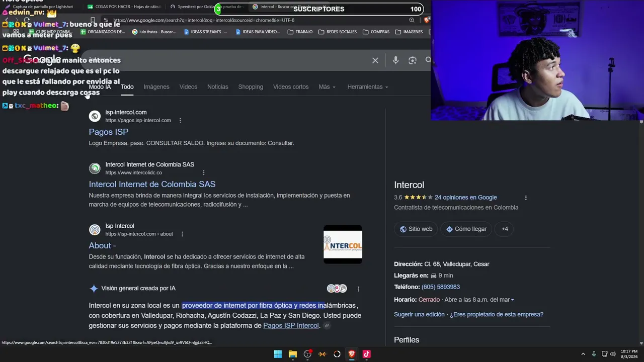
Task: Click Sugerir una edición link
Action: 419,315
